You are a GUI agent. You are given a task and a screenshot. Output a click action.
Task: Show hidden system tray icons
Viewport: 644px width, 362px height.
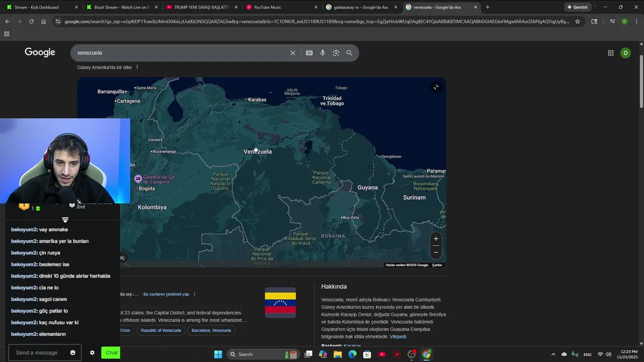(x=553, y=354)
